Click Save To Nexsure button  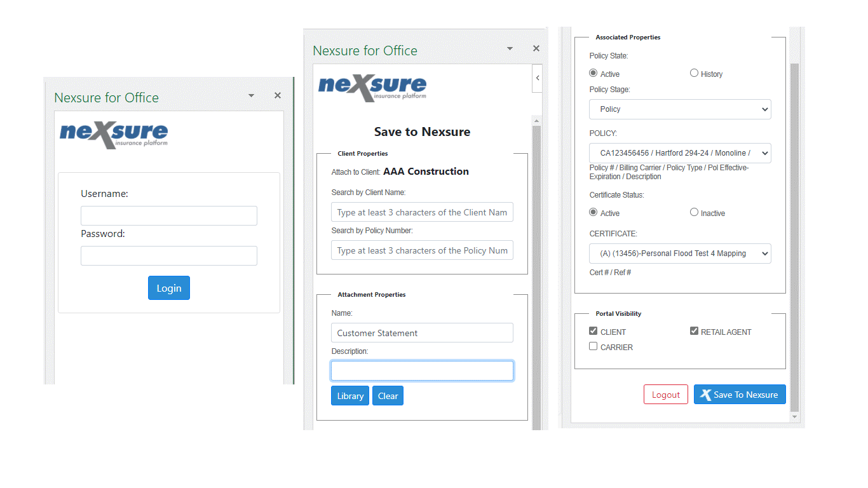[x=740, y=395]
